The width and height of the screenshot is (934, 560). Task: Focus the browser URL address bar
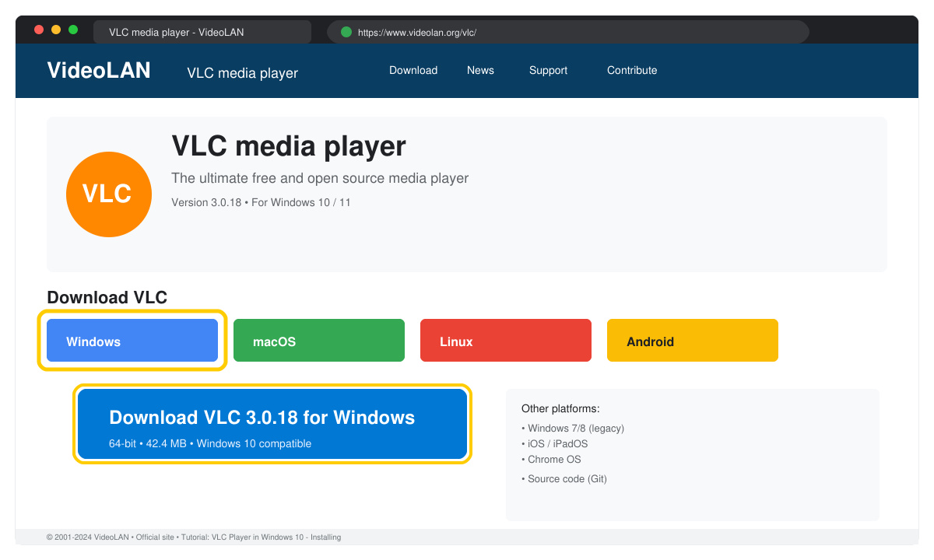click(568, 32)
